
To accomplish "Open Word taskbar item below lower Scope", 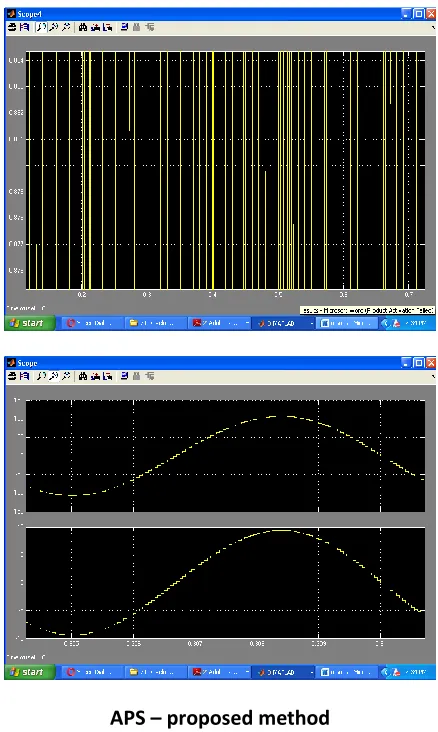I will 346,672.
